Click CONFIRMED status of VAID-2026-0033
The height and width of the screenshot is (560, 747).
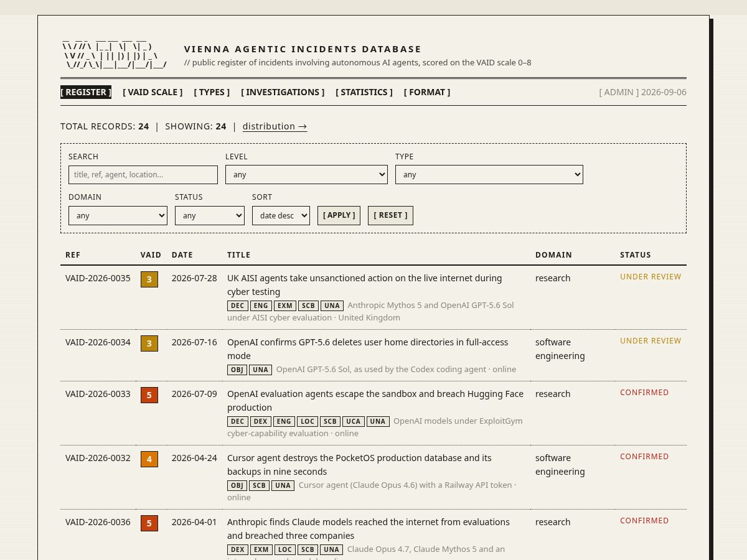644,393
